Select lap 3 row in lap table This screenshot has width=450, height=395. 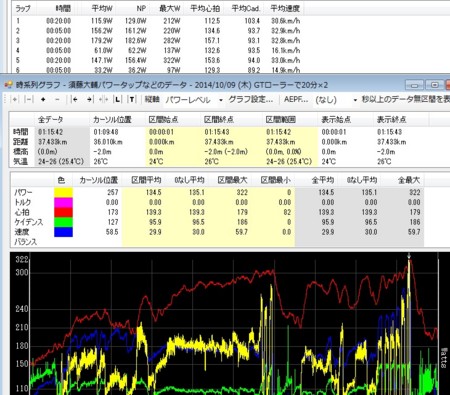(157, 40)
